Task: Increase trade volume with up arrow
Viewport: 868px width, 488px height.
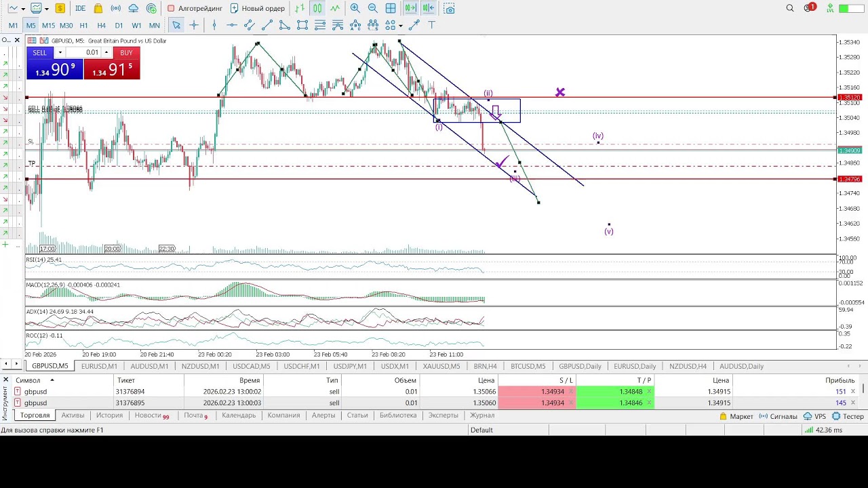Action: (x=106, y=52)
